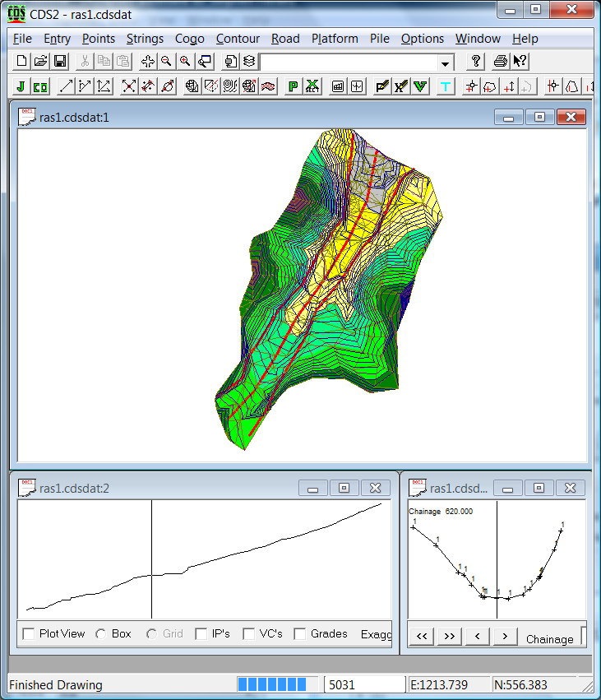Click the single right > chainage button
The height and width of the screenshot is (700, 601).
504,637
